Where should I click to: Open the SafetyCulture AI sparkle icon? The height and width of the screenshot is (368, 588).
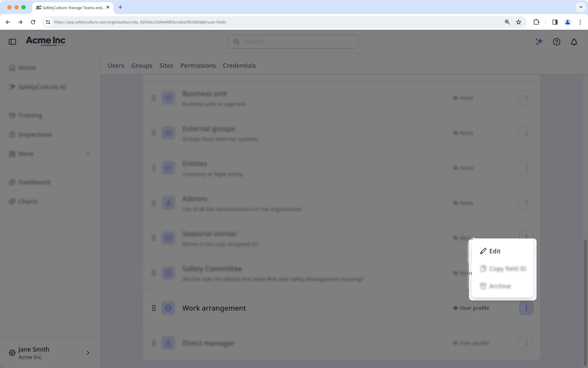tap(539, 41)
